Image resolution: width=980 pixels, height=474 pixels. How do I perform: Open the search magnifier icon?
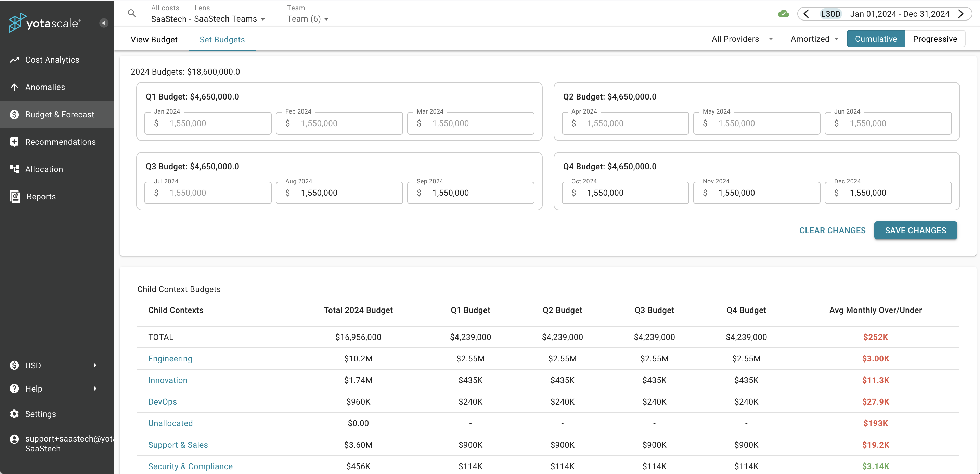(132, 13)
